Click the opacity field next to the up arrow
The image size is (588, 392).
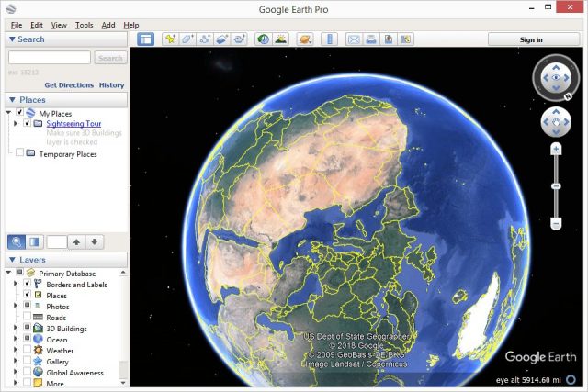[57, 242]
